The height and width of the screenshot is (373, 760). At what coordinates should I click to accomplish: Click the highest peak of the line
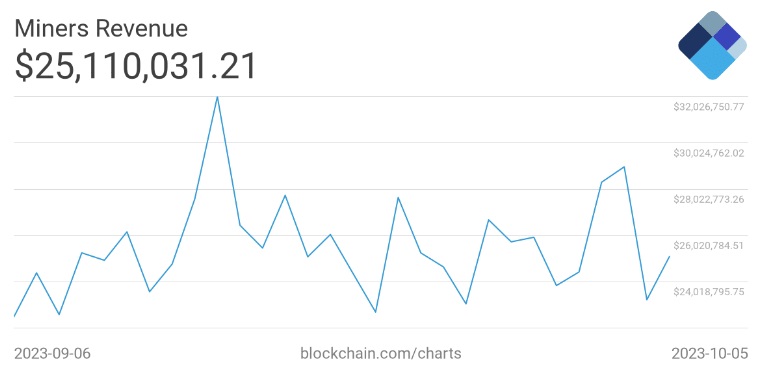[217, 97]
